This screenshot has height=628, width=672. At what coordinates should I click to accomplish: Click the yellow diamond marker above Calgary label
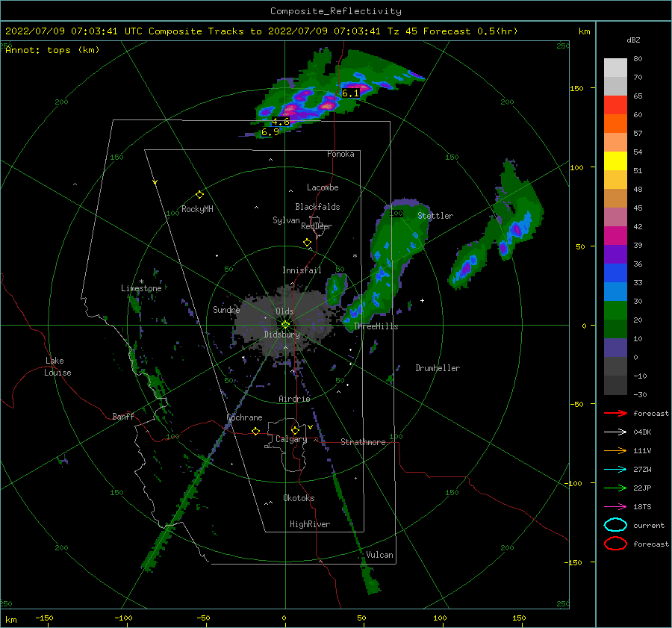[x=295, y=430]
